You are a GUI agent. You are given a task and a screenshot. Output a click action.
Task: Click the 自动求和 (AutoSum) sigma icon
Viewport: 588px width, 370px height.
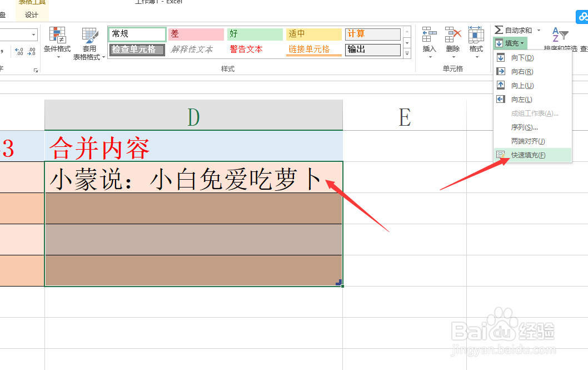(x=499, y=29)
